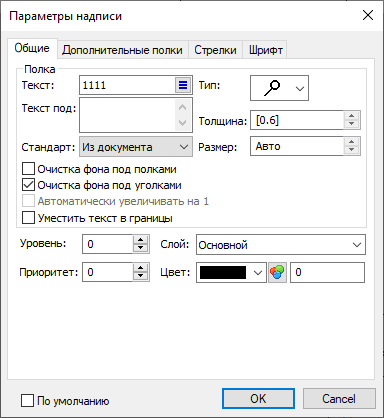
Task: Click the black color swatch
Action: tap(223, 273)
